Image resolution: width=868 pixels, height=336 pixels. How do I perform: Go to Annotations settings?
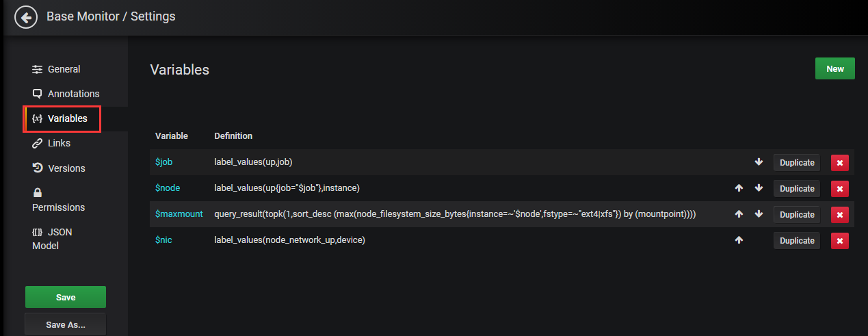tap(73, 94)
